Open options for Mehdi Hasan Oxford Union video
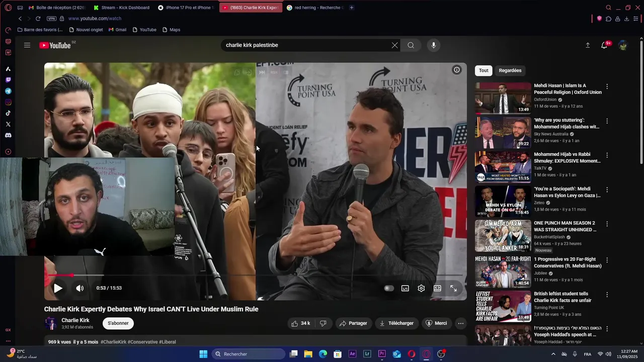644x362 pixels. [607, 86]
